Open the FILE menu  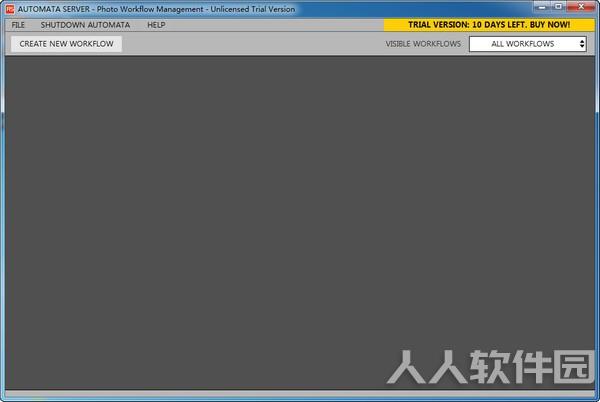[x=18, y=25]
